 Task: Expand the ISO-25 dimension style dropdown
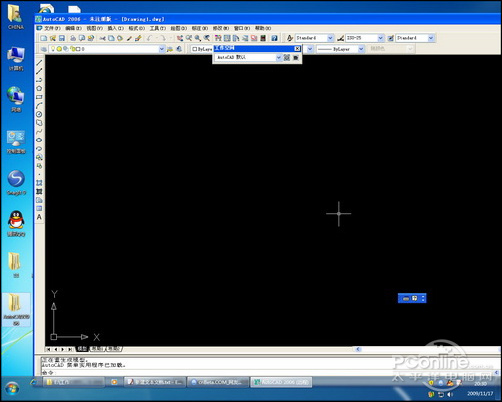[380, 38]
